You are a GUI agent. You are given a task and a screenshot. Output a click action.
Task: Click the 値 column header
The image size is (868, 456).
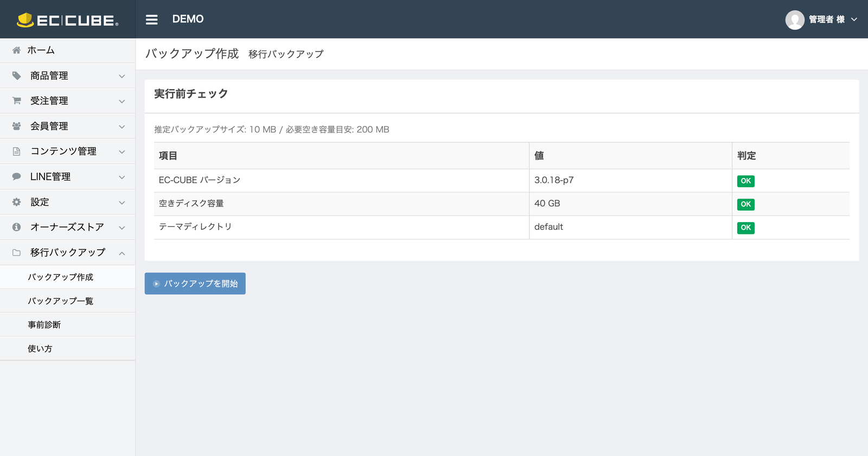[x=539, y=156]
